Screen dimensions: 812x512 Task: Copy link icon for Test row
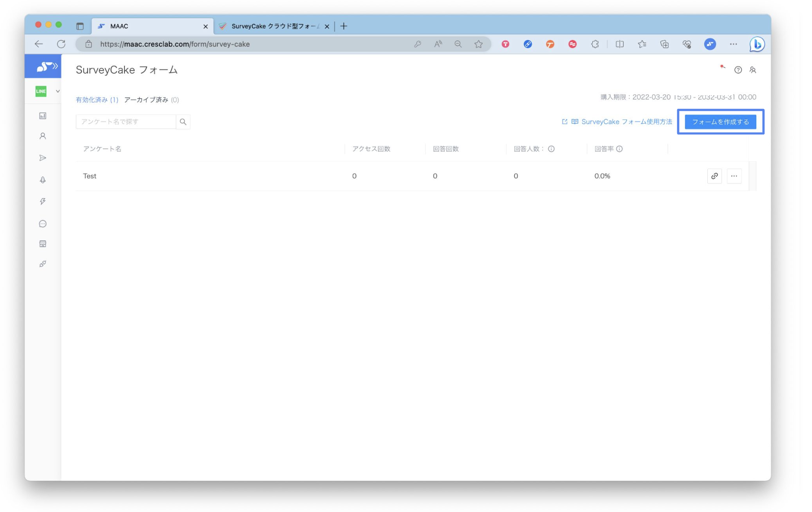point(714,176)
